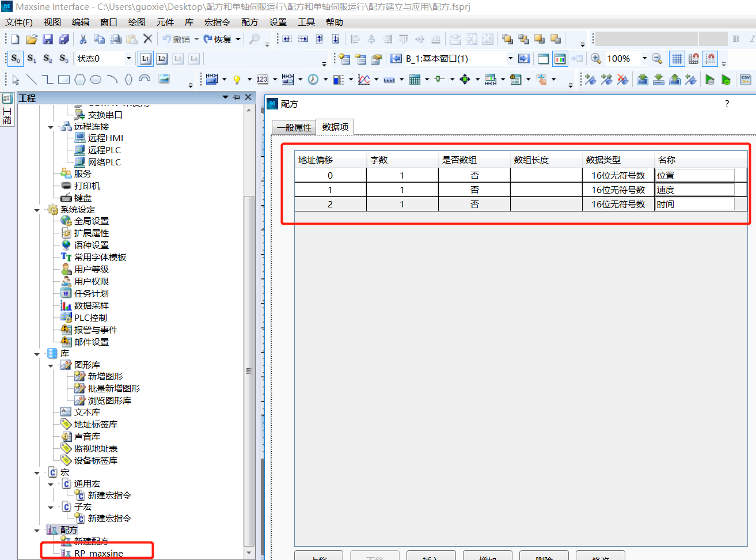
Task: Toggle state S1 button
Action: pyautogui.click(x=32, y=59)
